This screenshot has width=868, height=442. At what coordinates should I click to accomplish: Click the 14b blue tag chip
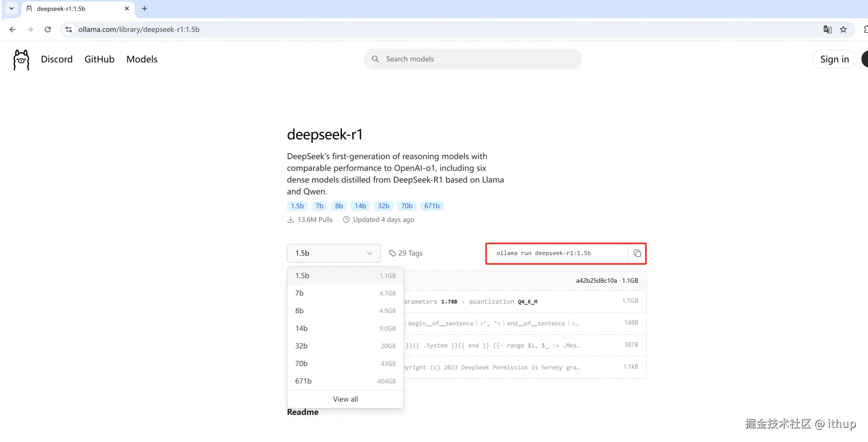tap(360, 206)
